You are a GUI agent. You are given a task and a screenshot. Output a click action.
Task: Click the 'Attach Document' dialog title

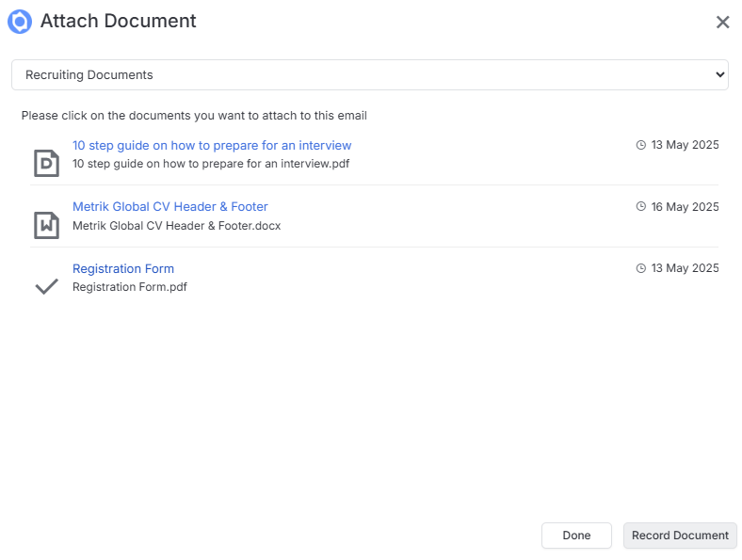tap(118, 22)
